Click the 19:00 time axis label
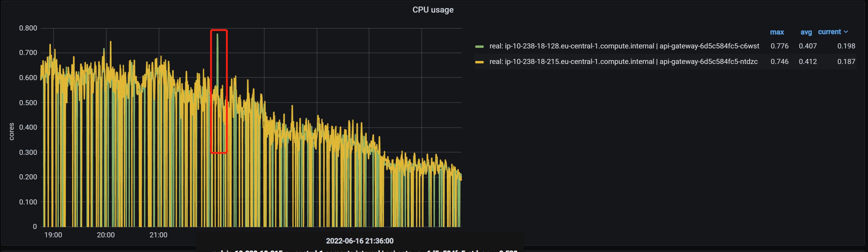 point(53,235)
